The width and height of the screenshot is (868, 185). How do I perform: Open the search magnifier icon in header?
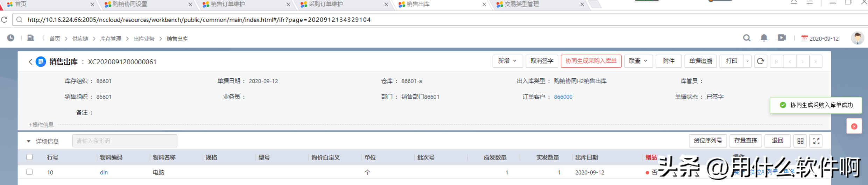(747, 38)
